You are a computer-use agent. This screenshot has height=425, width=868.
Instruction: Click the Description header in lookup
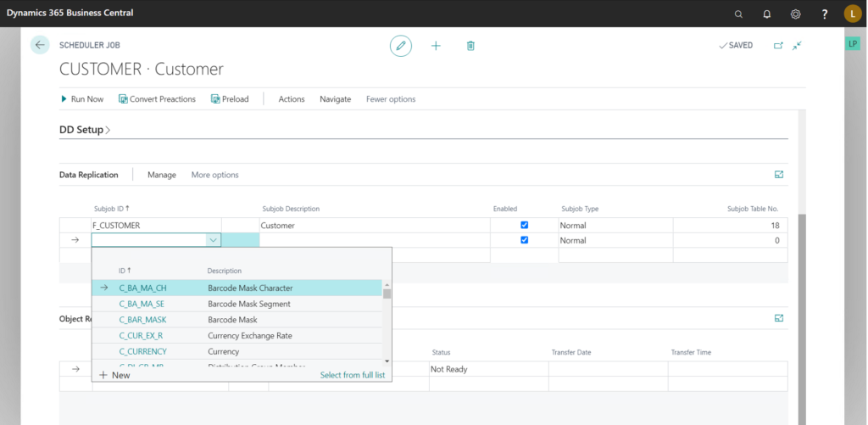pyautogui.click(x=224, y=271)
